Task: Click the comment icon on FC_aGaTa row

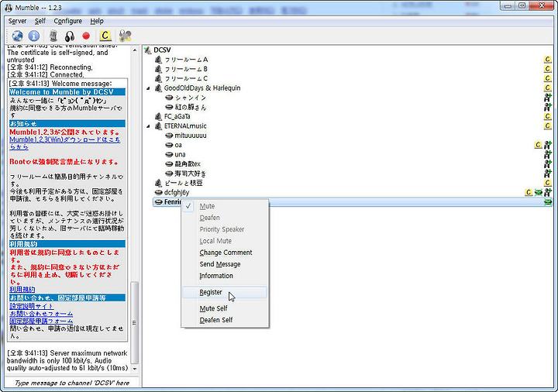Action: (548, 116)
